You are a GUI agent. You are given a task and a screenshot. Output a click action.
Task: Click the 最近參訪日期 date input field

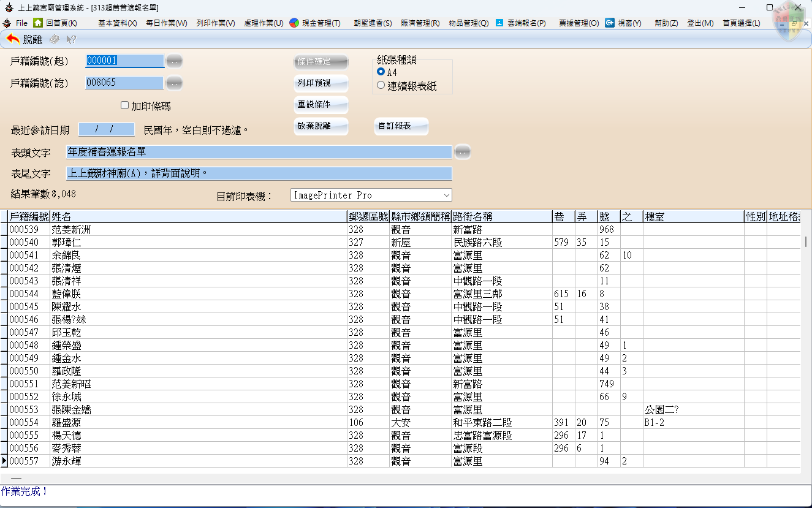(107, 129)
